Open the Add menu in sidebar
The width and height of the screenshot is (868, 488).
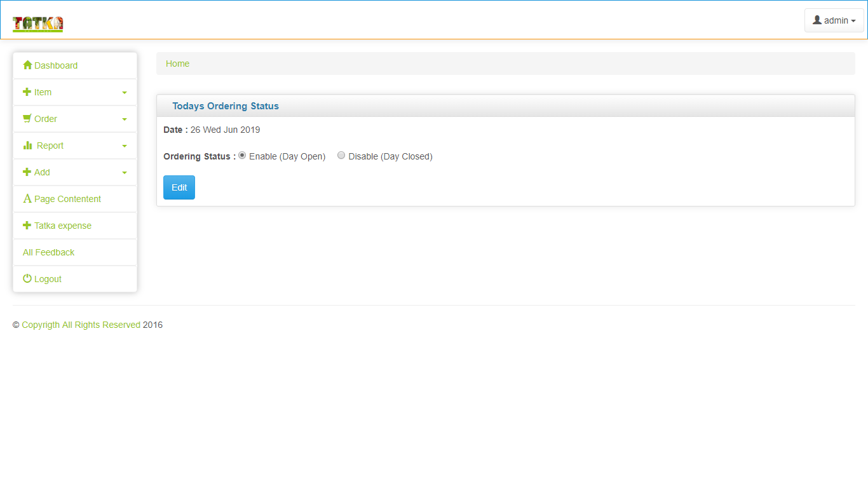(x=42, y=172)
